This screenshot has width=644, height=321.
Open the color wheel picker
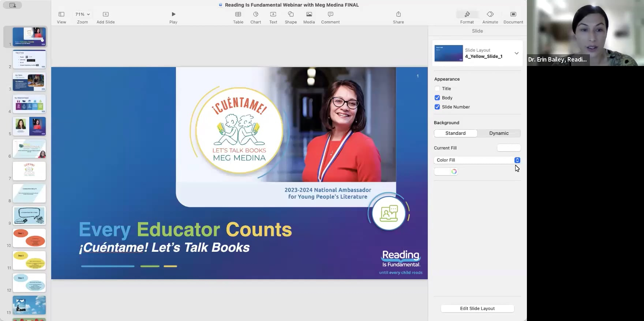click(x=454, y=171)
